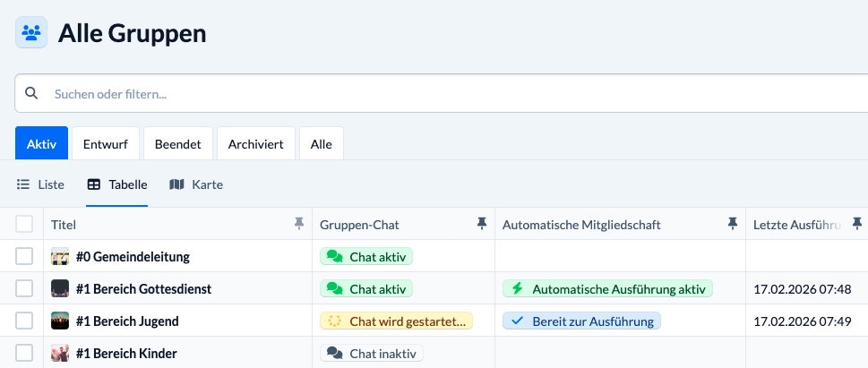Switch to the Entwurf tab
The image size is (868, 368).
pyautogui.click(x=105, y=143)
